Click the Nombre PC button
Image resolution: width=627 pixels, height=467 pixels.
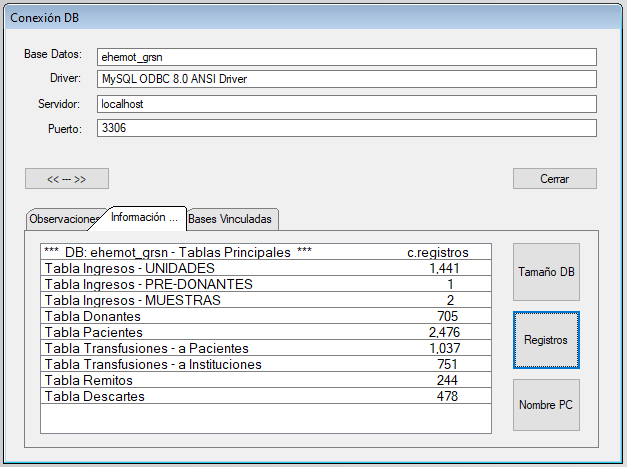tap(545, 405)
